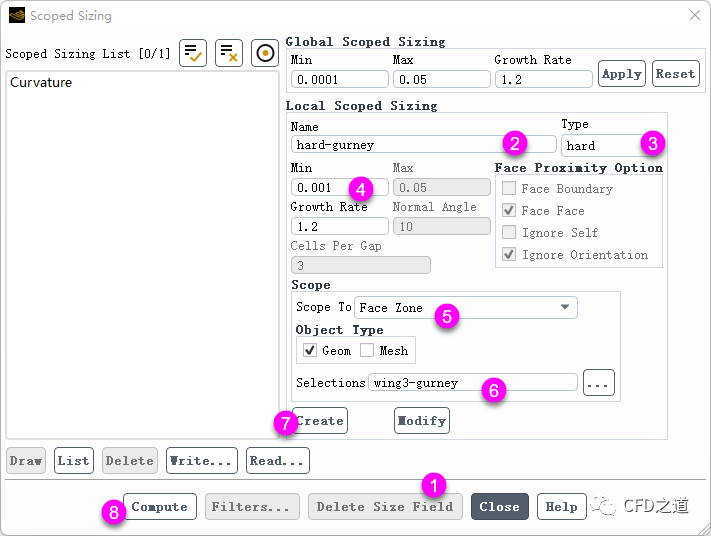Click the Apply button
This screenshot has height=536, width=711.
click(622, 73)
